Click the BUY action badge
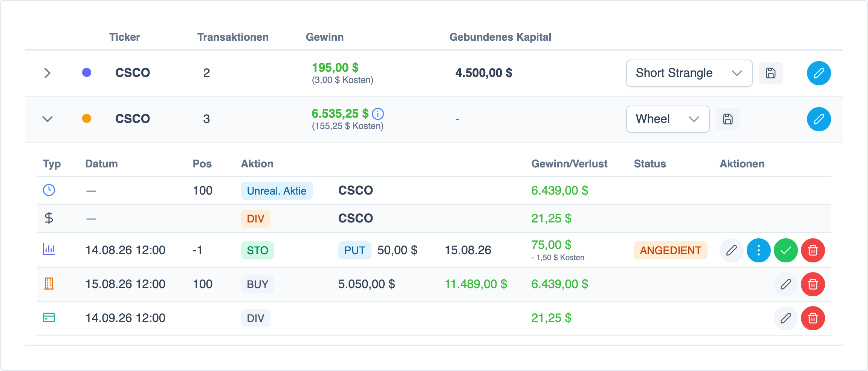Viewport: 868px width, 371px height. click(x=257, y=284)
